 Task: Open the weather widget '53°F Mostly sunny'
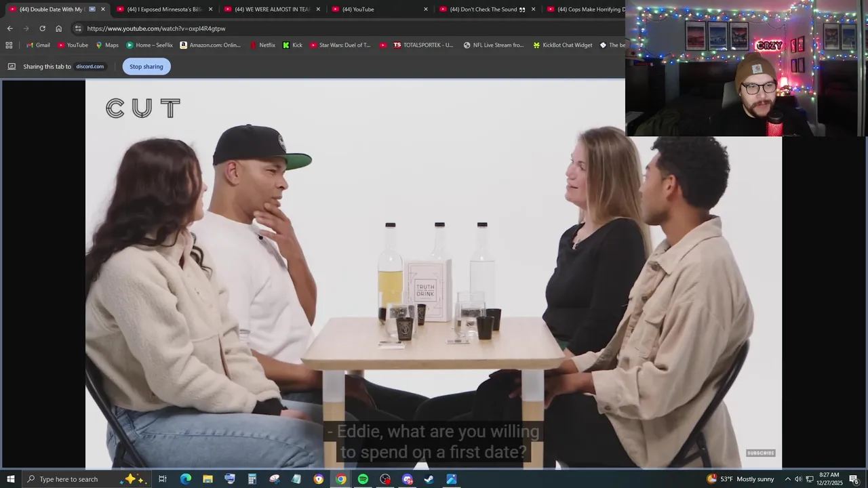(x=740, y=479)
